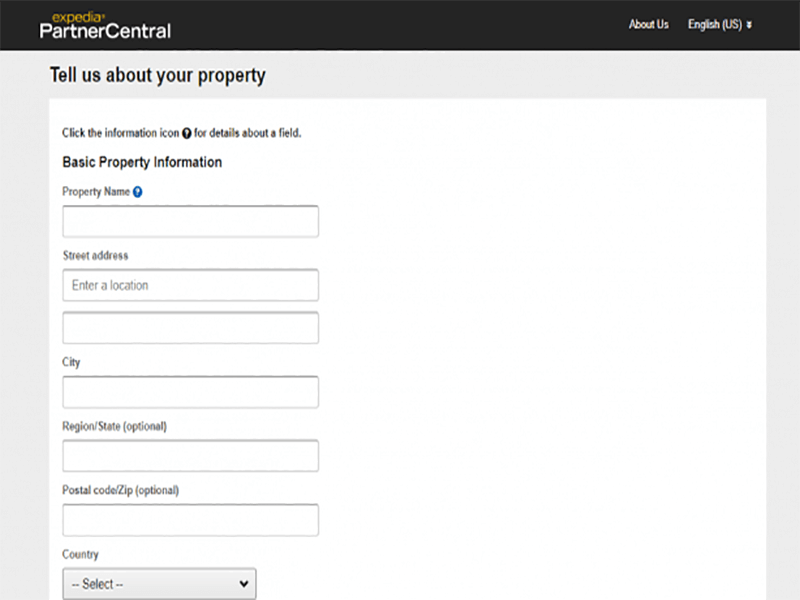Click the Street address label
The width and height of the screenshot is (800, 600).
[95, 256]
